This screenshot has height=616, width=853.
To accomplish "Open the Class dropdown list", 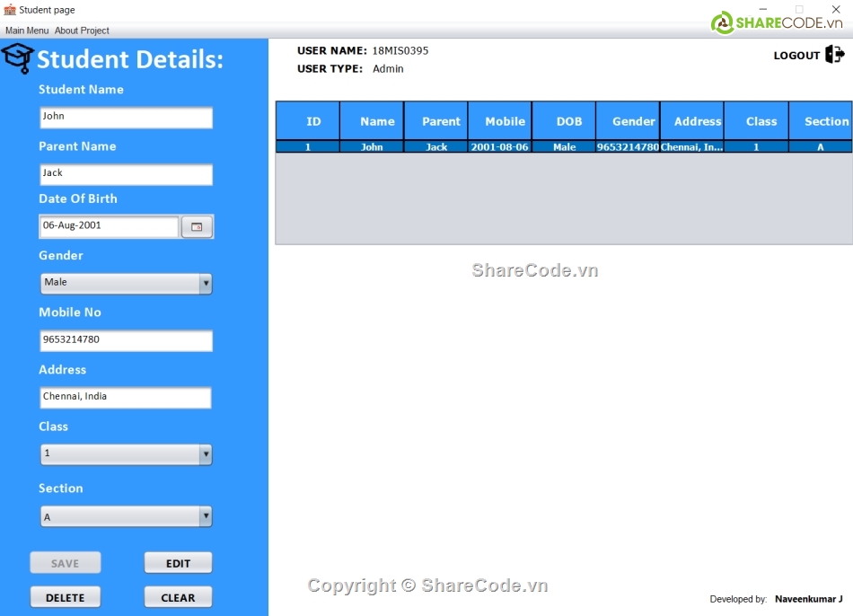I will [206, 454].
